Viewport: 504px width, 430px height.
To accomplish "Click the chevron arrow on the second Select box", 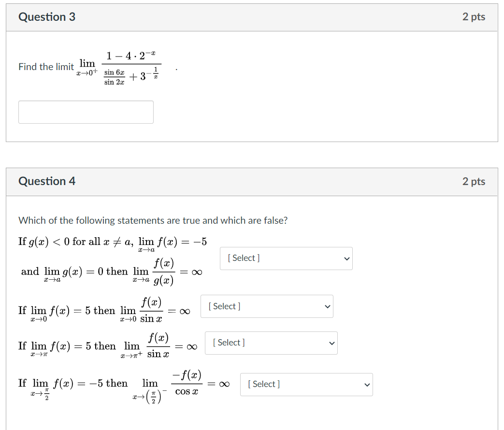I will (x=327, y=307).
